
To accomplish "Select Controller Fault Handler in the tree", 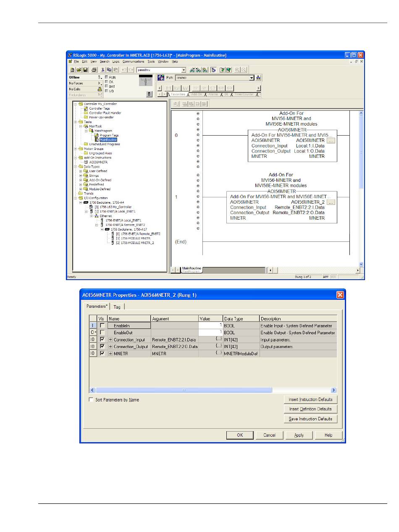I will point(105,113).
